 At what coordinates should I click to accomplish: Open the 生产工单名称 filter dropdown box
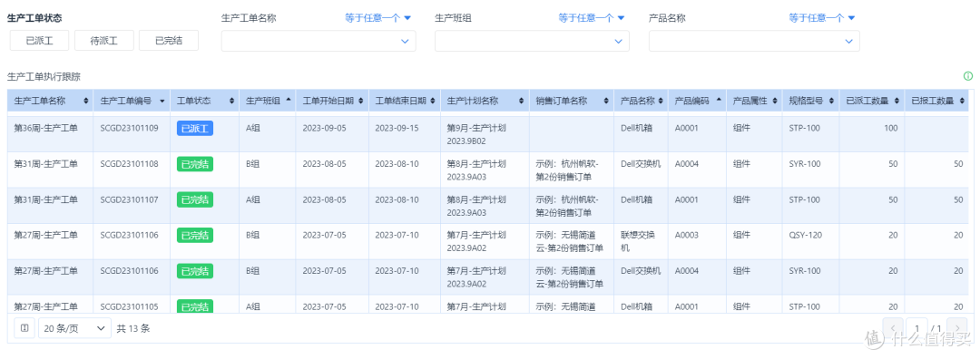318,41
